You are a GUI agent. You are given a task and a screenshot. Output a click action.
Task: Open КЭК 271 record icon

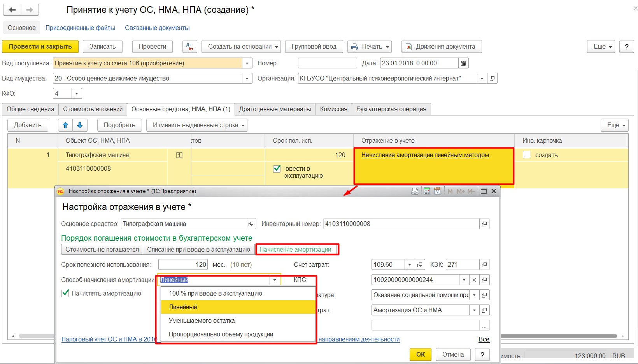click(484, 265)
